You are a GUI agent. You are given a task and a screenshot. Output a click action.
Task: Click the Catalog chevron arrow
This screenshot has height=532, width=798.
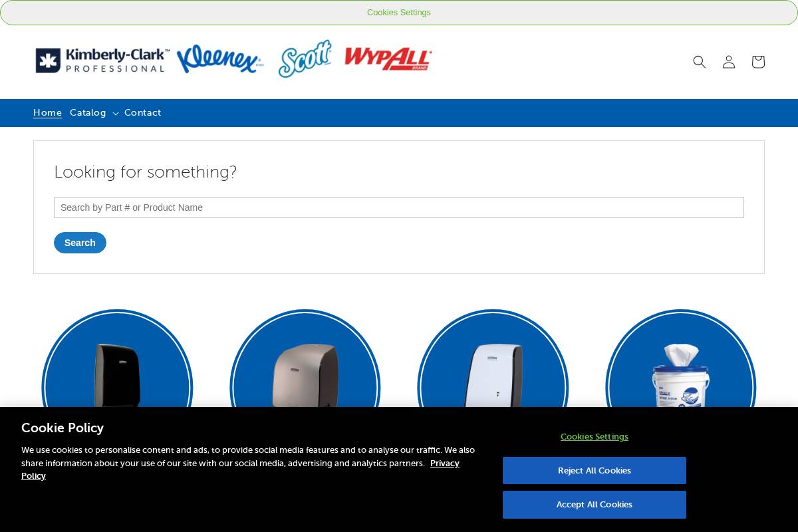pyautogui.click(x=115, y=114)
